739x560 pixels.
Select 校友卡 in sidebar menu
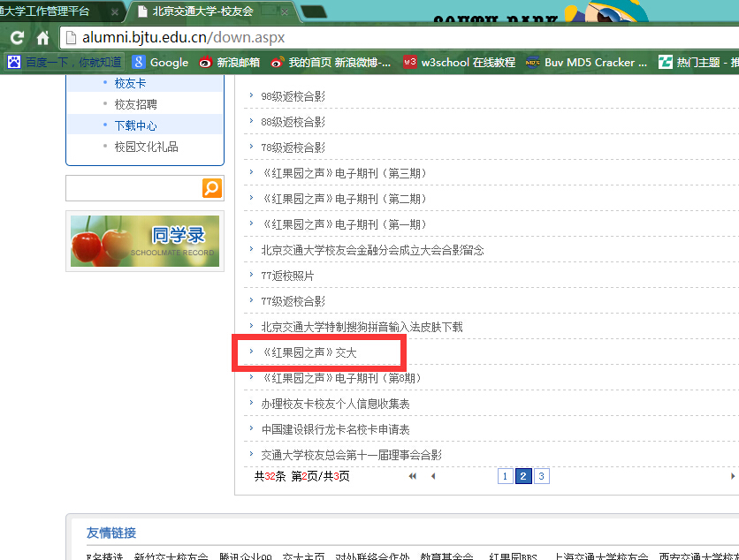(131, 83)
